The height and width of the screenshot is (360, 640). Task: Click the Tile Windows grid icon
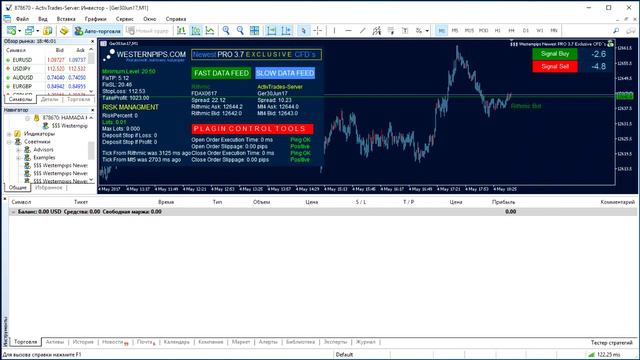254,31
